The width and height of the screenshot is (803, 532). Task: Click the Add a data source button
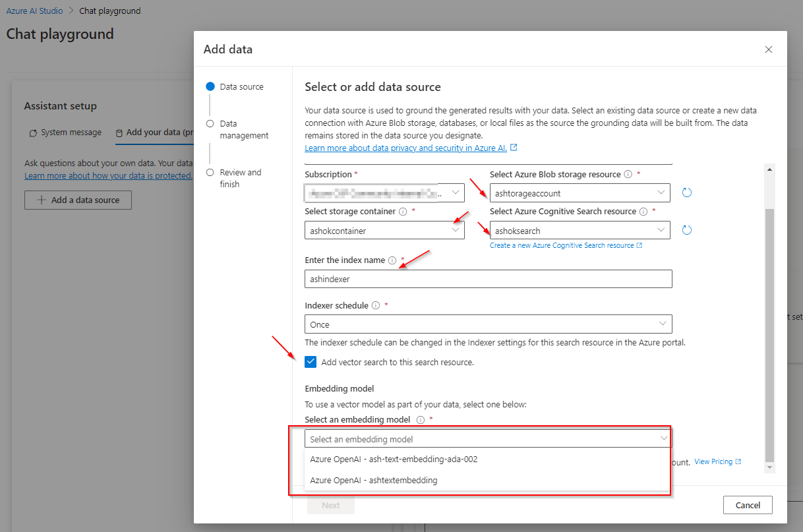(78, 200)
